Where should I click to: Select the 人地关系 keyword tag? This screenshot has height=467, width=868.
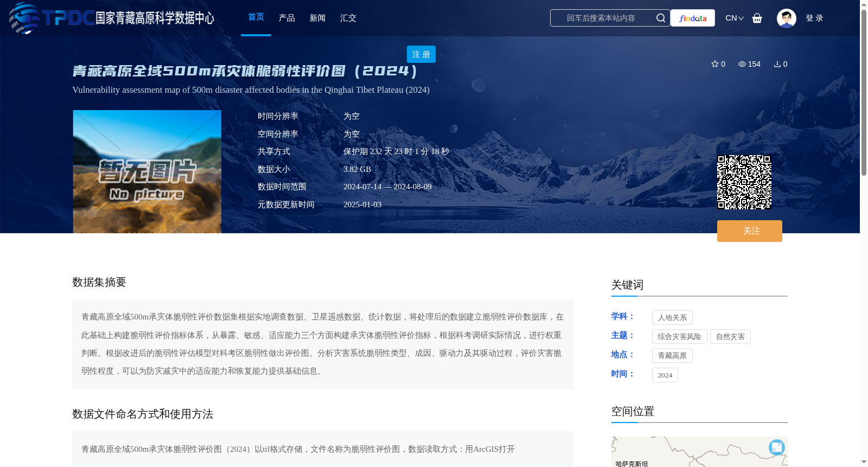tap(672, 317)
